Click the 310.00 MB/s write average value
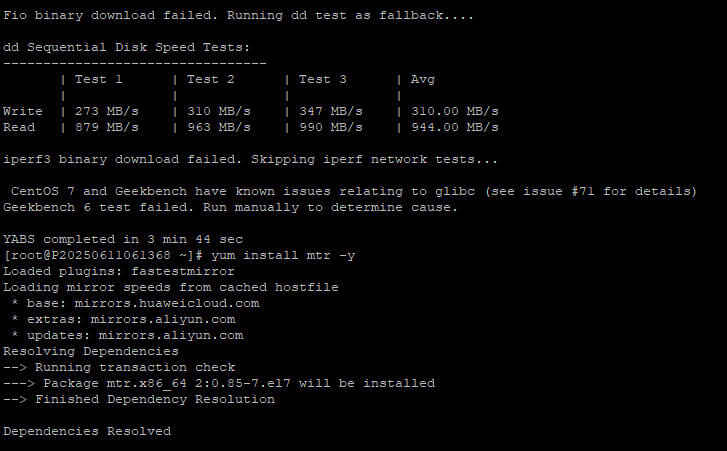The height and width of the screenshot is (451, 727). tap(455, 112)
